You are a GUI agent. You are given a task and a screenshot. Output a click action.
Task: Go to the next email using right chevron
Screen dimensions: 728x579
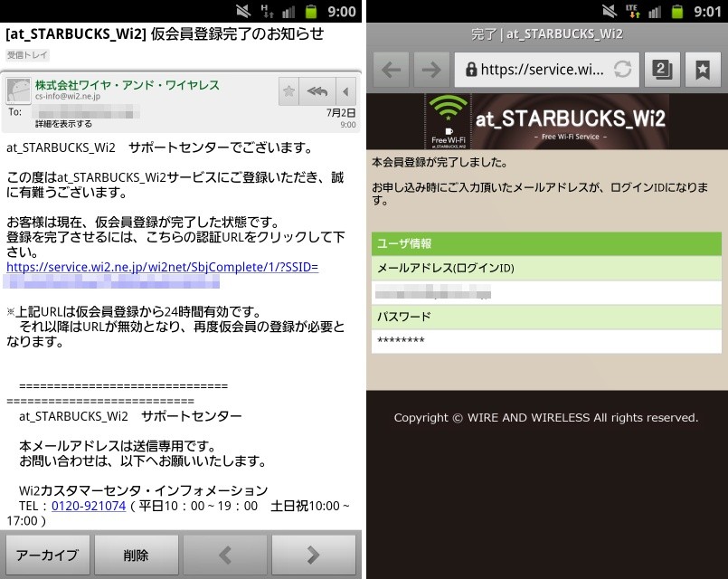[314, 555]
